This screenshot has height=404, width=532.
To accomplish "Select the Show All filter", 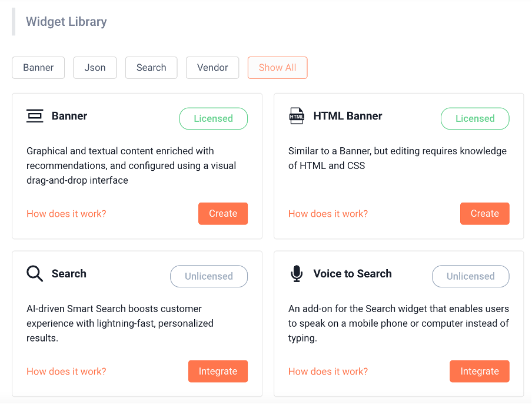I will point(277,67).
